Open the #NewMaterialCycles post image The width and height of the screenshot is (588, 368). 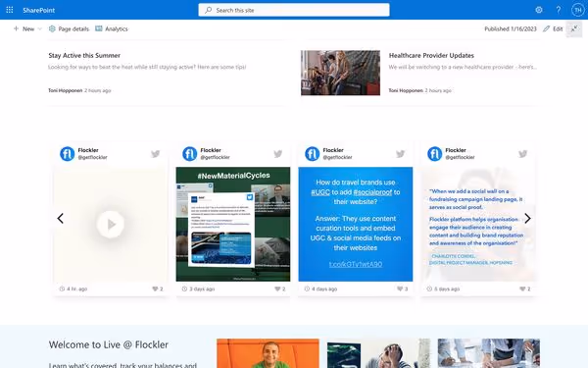tap(233, 224)
